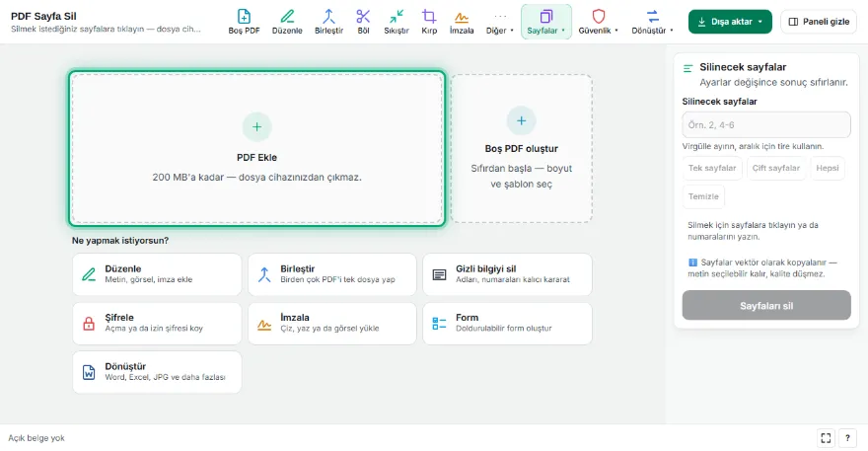Screen dimensions: 868x451
Task: Open the Düzenle action card
Action: pos(157,274)
